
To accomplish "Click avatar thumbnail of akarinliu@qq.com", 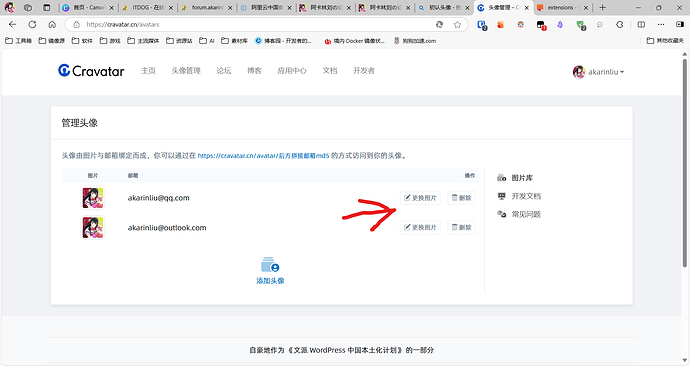I will click(x=93, y=198).
